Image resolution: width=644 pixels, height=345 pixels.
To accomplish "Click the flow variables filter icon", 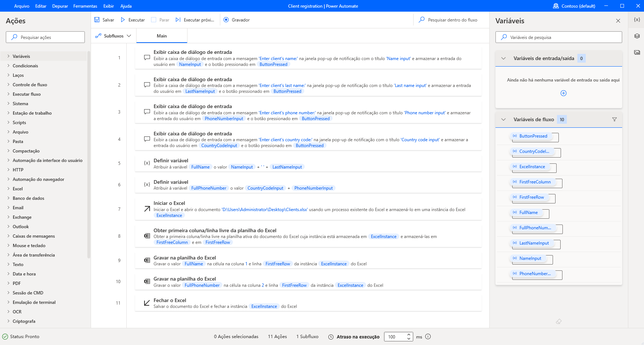I will (615, 119).
